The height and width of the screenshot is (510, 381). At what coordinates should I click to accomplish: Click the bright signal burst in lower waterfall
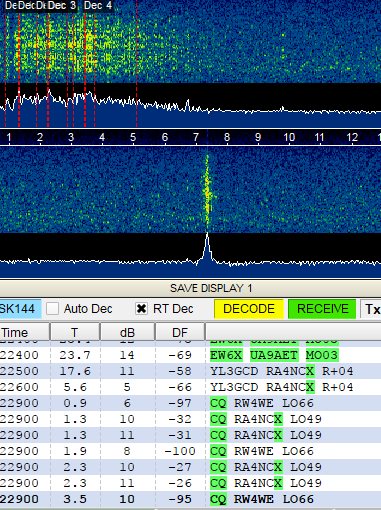[207, 192]
